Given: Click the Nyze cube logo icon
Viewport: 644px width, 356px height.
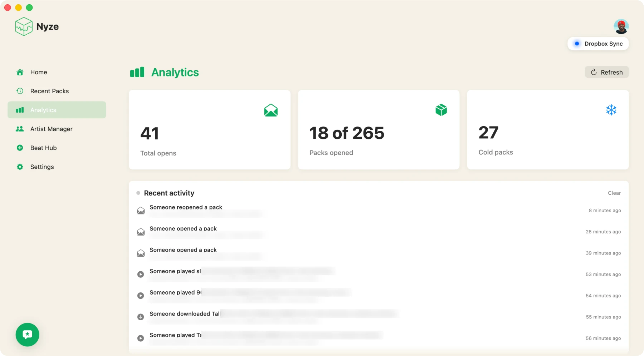Looking at the screenshot, I should (24, 26).
